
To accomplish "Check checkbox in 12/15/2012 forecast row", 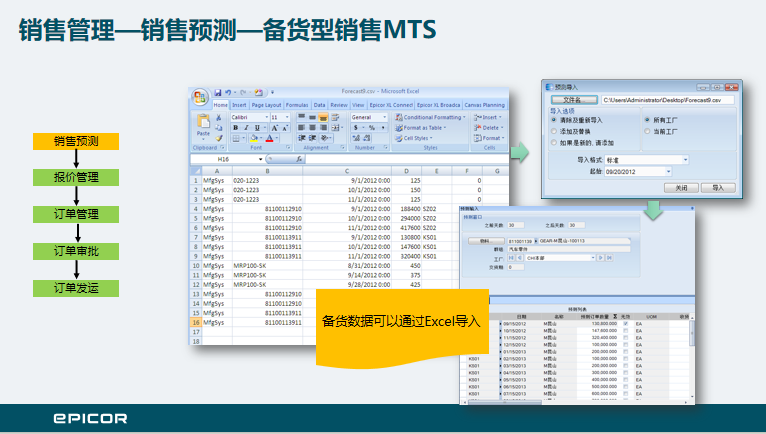I will tap(625, 345).
